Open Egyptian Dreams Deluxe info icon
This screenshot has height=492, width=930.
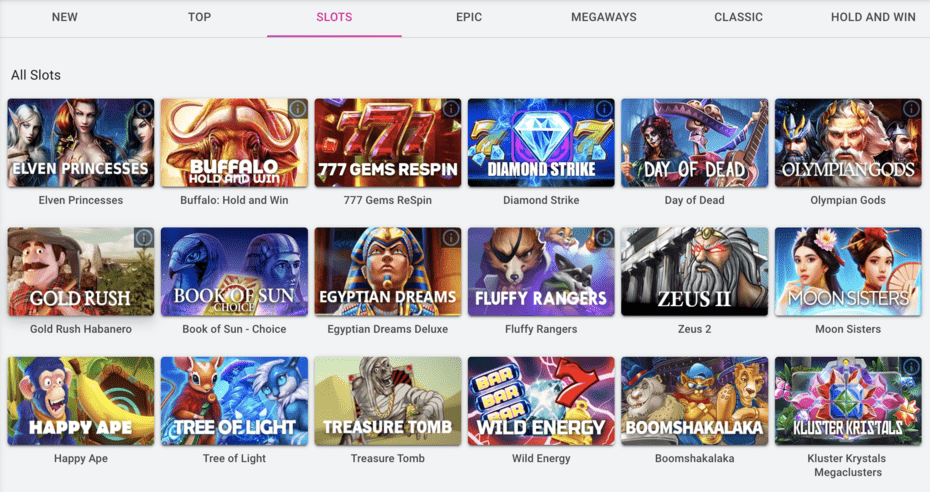coord(451,238)
